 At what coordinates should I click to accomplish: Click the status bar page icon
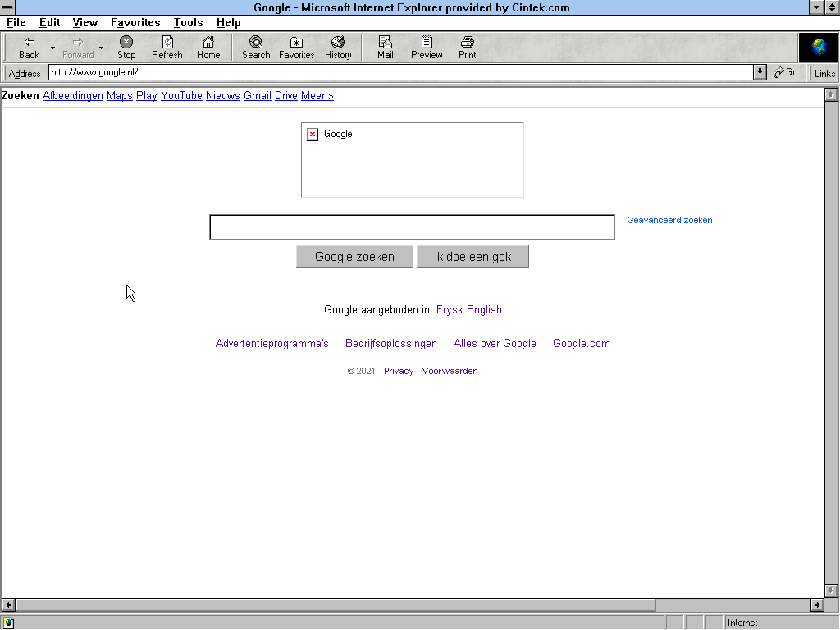click(8, 623)
